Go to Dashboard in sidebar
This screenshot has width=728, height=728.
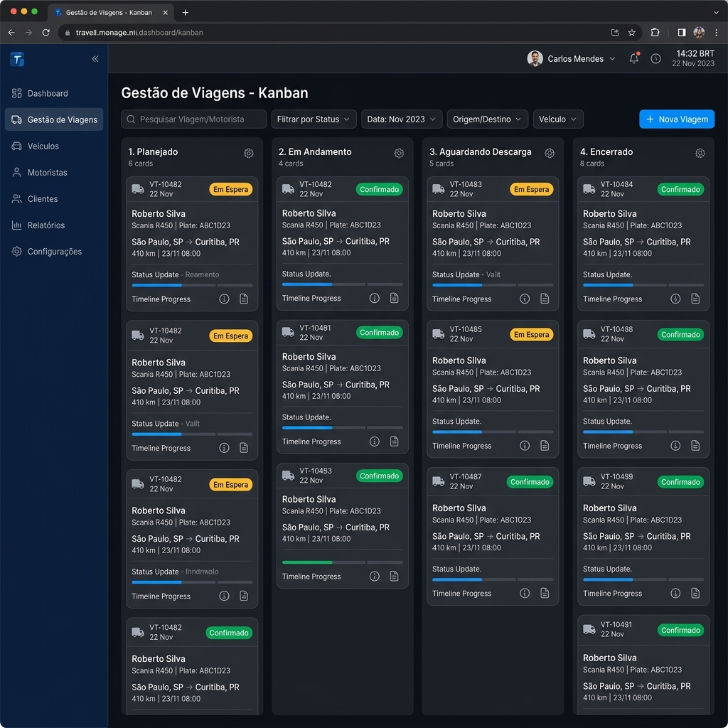click(54, 93)
